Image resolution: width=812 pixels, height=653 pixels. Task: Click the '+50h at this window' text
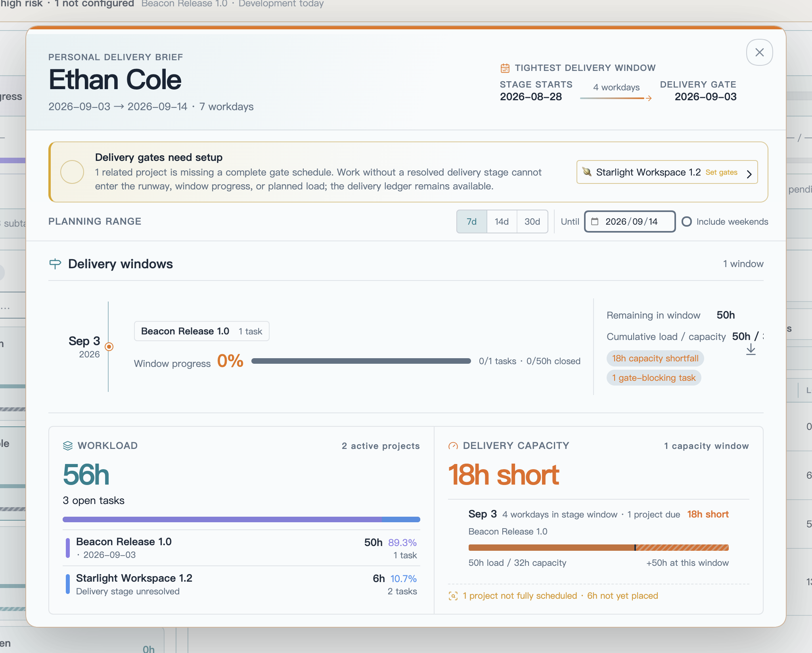(x=688, y=563)
